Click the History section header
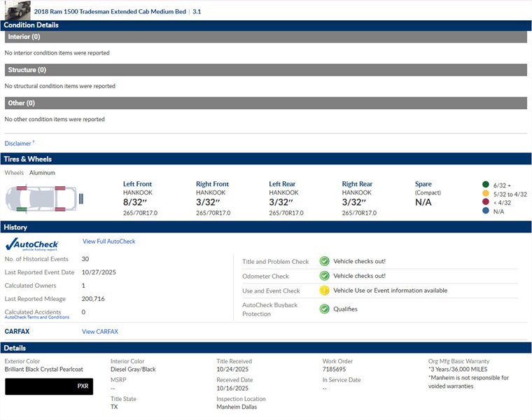This screenshot has width=532, height=420. click(265, 227)
